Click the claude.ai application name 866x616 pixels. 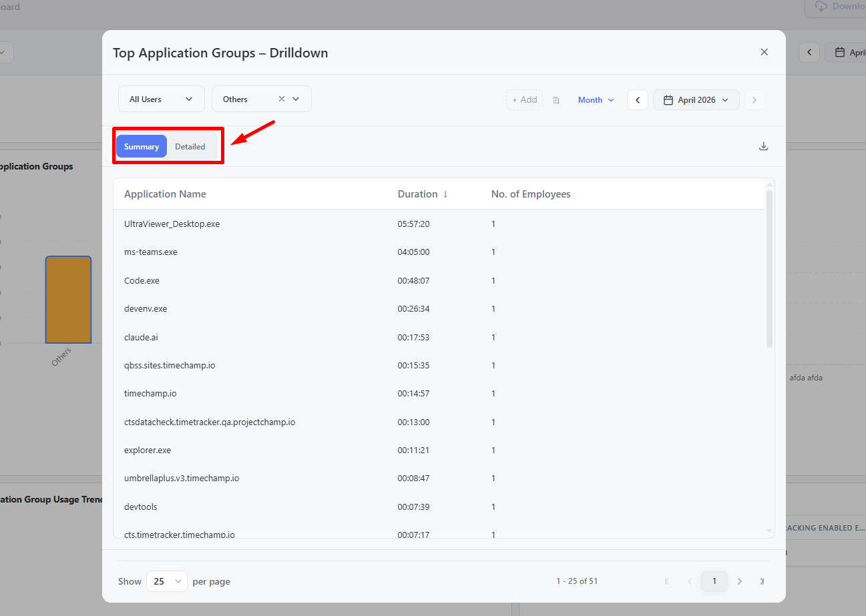click(x=141, y=338)
